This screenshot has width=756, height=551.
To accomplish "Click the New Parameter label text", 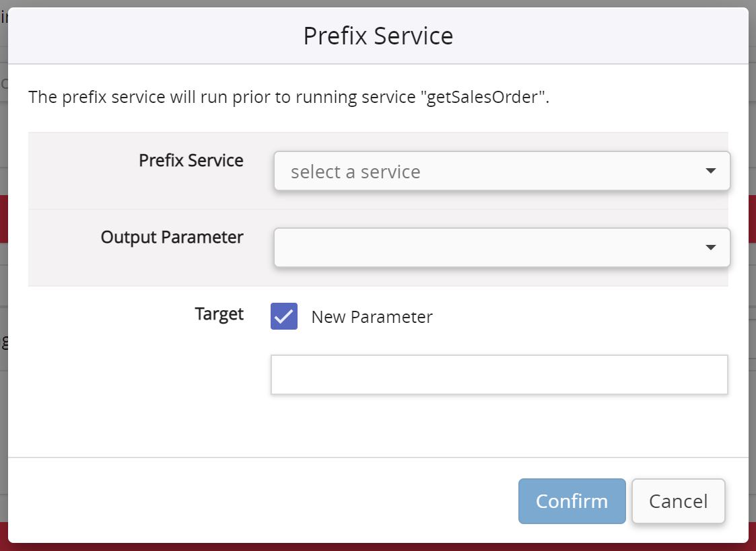I will (x=372, y=317).
